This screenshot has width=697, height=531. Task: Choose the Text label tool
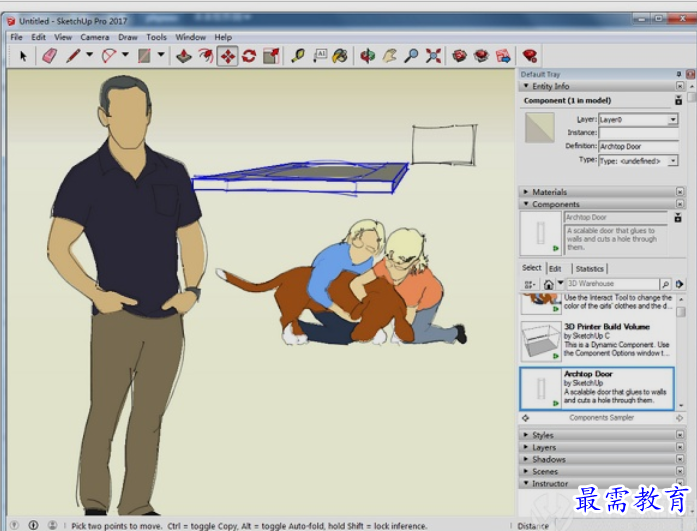pos(320,56)
